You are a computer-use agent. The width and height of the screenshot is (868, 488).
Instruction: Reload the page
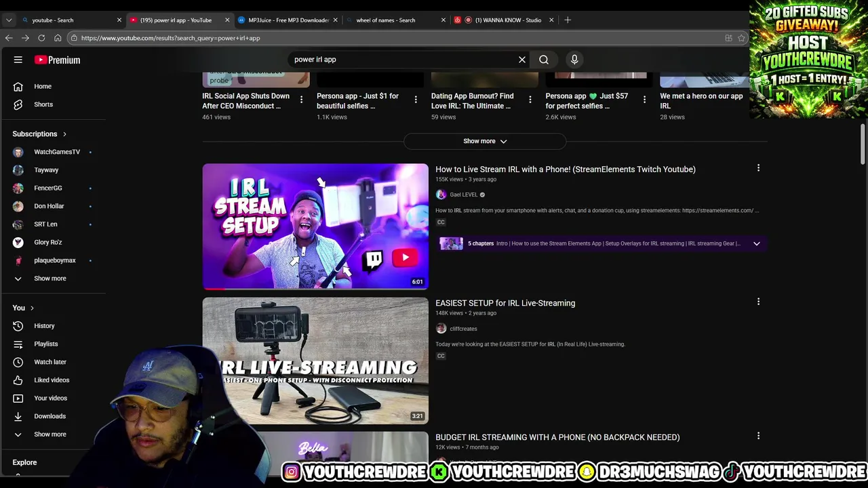pyautogui.click(x=41, y=38)
